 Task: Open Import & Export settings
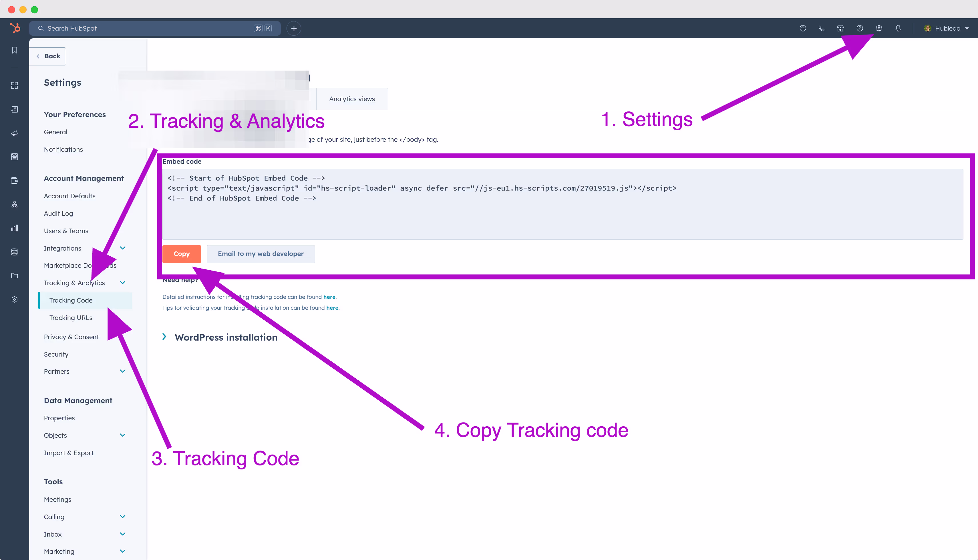[69, 453]
